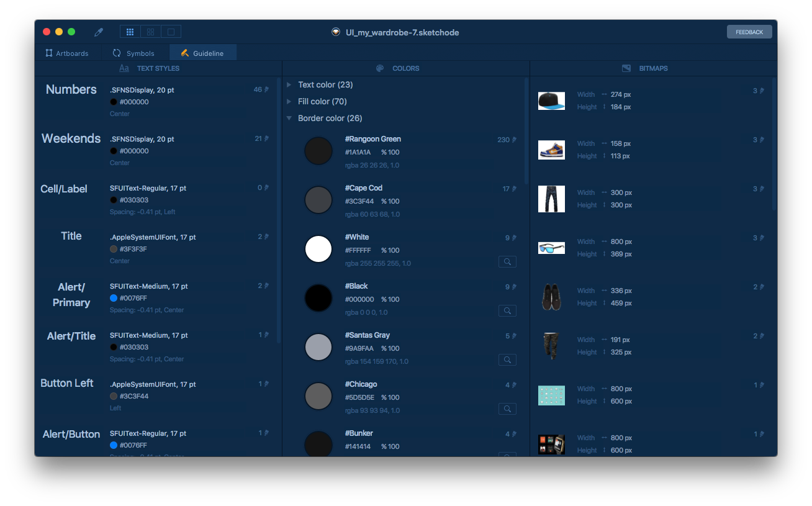Select the sunglasses bitmap thumbnail
The height and width of the screenshot is (506, 812).
tap(551, 248)
